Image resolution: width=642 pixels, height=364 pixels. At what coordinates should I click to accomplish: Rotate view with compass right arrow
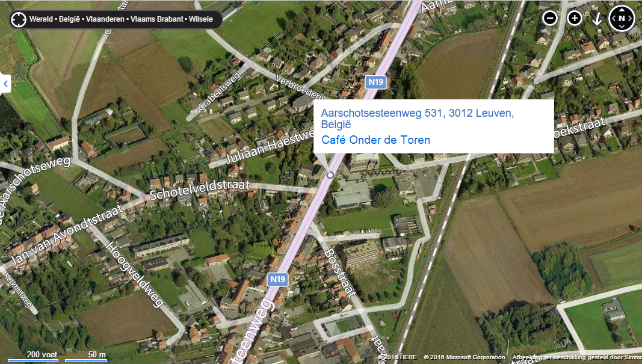[630, 19]
